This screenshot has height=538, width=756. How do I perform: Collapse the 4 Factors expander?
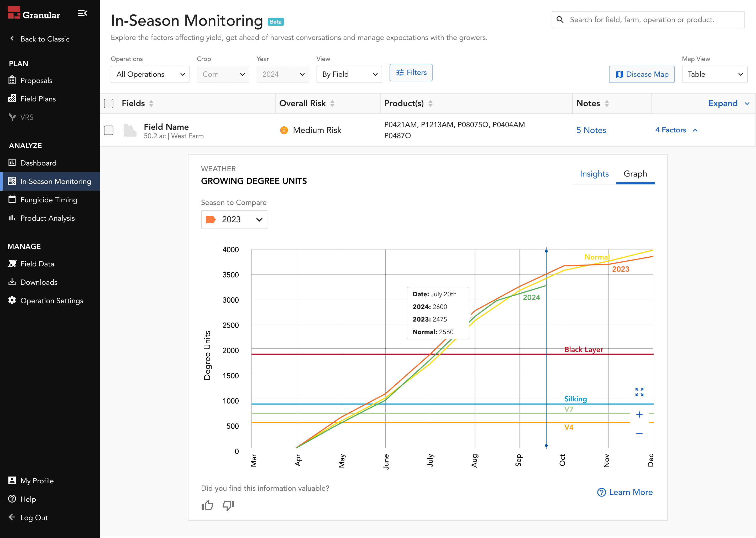click(676, 130)
